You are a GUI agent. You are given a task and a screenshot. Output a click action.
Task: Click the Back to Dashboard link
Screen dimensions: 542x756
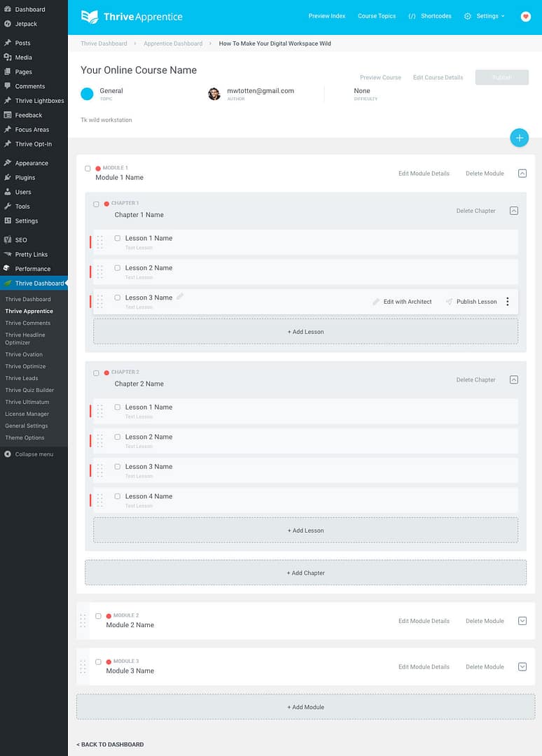coord(110,744)
